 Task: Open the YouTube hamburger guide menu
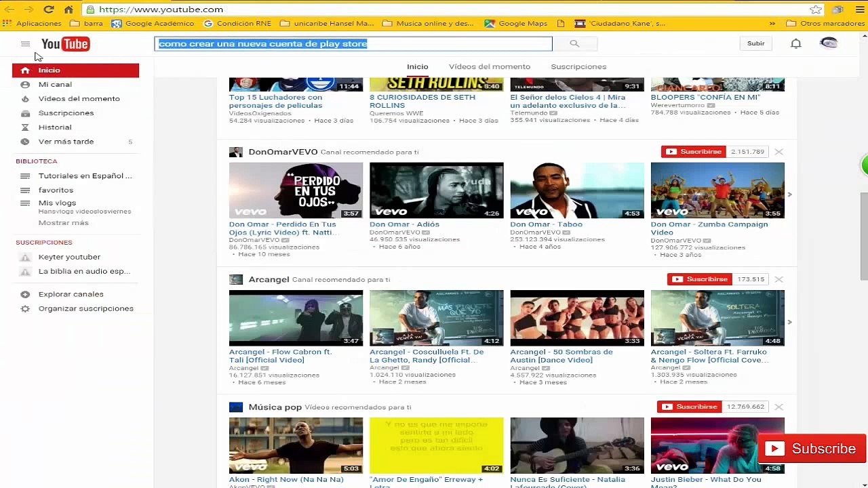point(25,44)
